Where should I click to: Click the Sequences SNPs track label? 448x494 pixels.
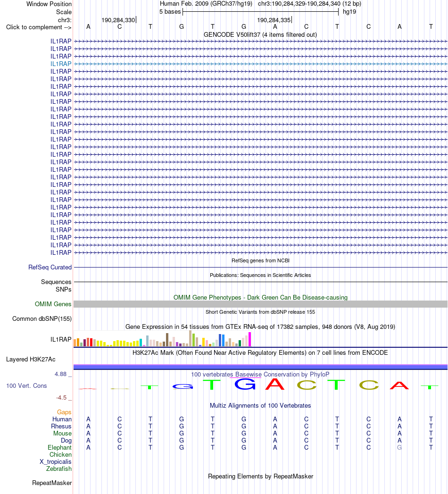[x=56, y=285]
